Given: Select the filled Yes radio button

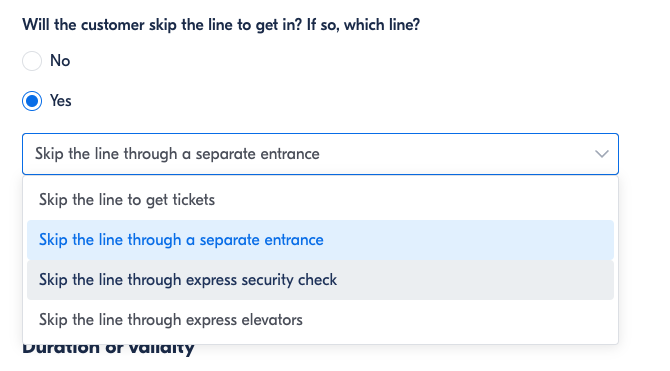Looking at the screenshot, I should tap(32, 101).
